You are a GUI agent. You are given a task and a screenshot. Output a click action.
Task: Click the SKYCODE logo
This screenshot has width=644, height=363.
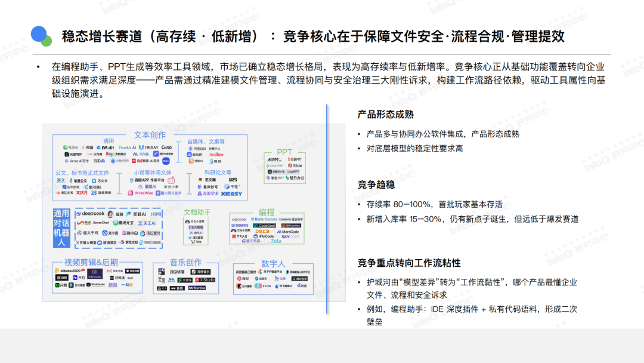290,237
